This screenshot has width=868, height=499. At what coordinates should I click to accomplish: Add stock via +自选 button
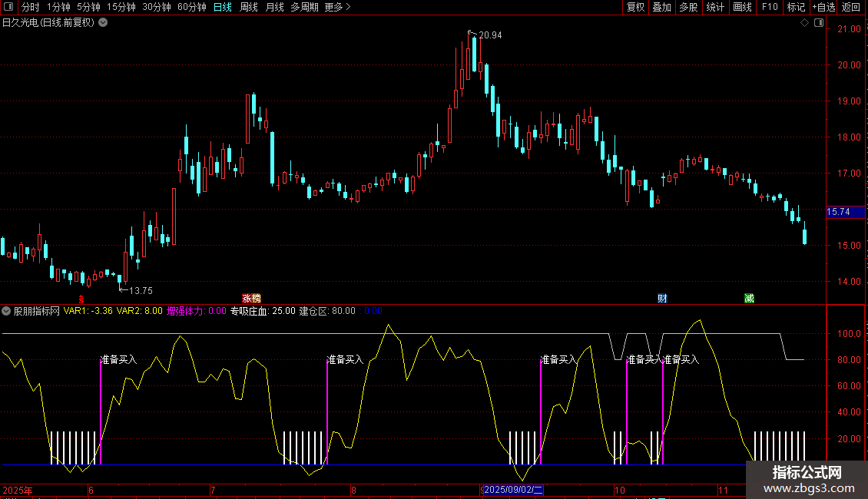pos(823,7)
